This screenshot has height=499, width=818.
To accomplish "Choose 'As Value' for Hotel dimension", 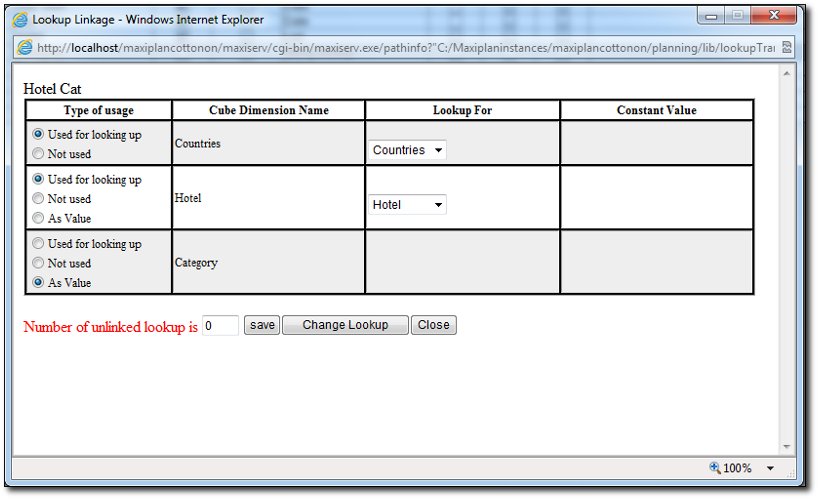I will click(38, 218).
